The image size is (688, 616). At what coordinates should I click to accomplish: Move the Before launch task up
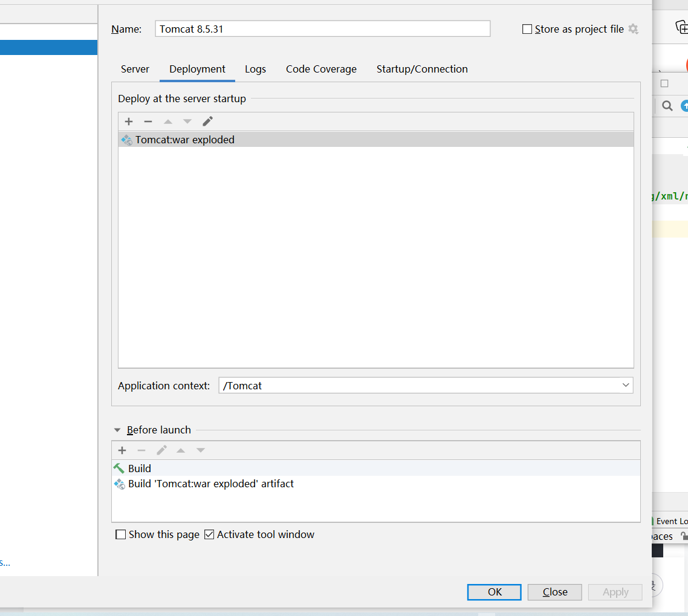181,450
